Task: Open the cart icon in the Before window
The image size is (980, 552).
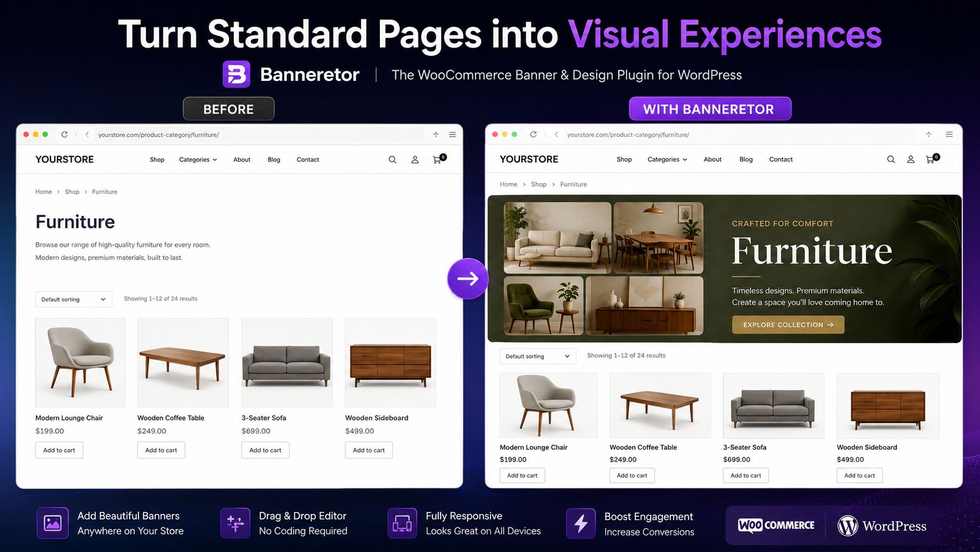Action: (x=439, y=158)
